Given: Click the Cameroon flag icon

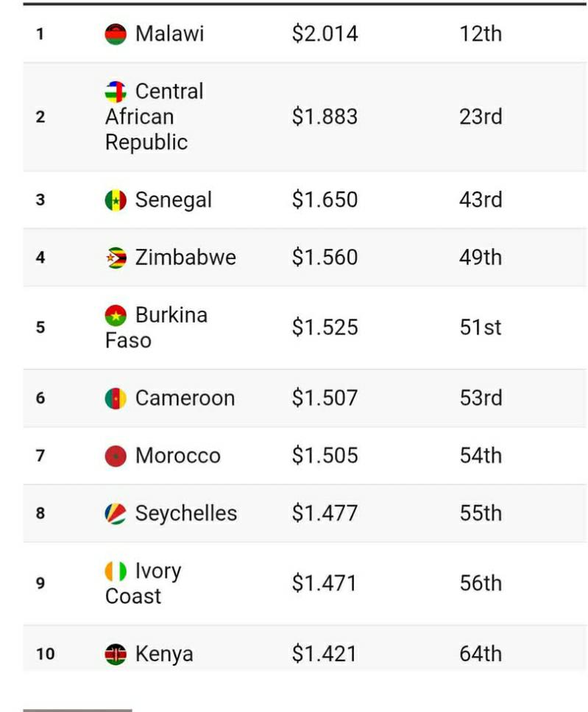Looking at the screenshot, I should click(x=116, y=398).
